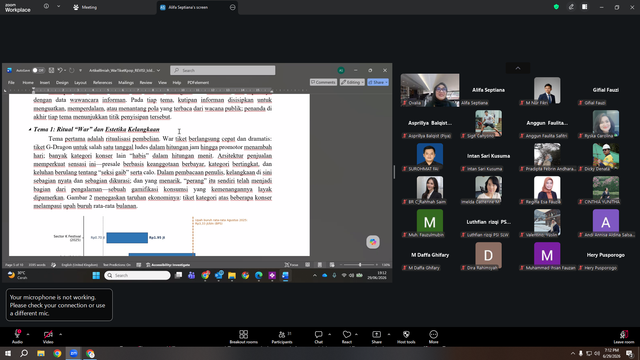Show hidden icons in local system tray
Screen dimensions: 640x360
tap(572, 353)
